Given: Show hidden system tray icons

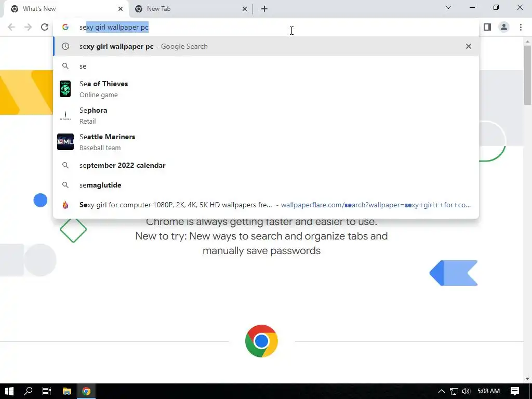Looking at the screenshot, I should coord(442,391).
